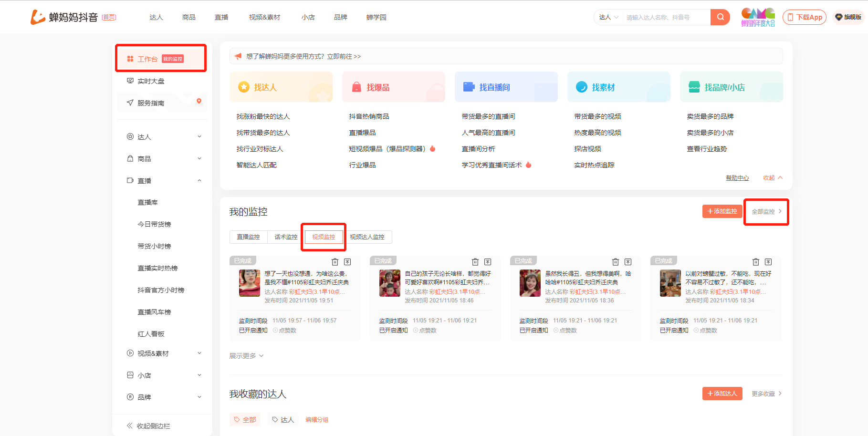868x436 pixels.
Task: Open 今日带货榜 in the sidebar
Action: point(154,224)
